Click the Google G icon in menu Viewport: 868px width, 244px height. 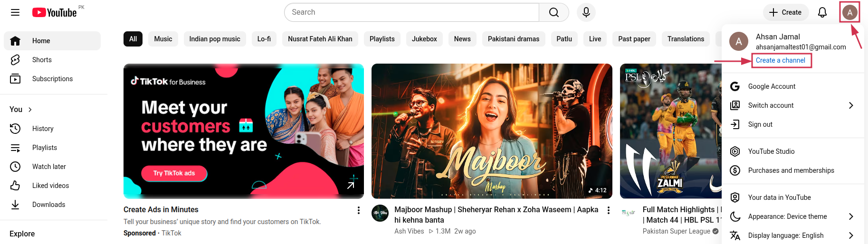pos(735,86)
